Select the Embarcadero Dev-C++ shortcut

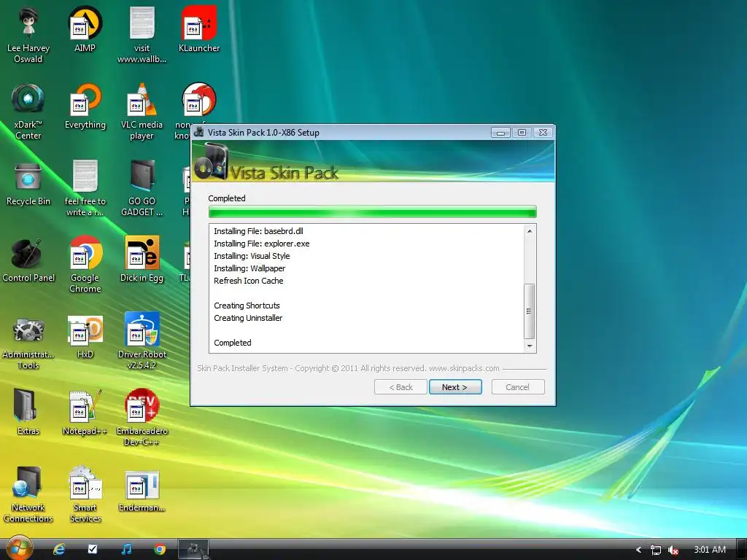click(142, 418)
